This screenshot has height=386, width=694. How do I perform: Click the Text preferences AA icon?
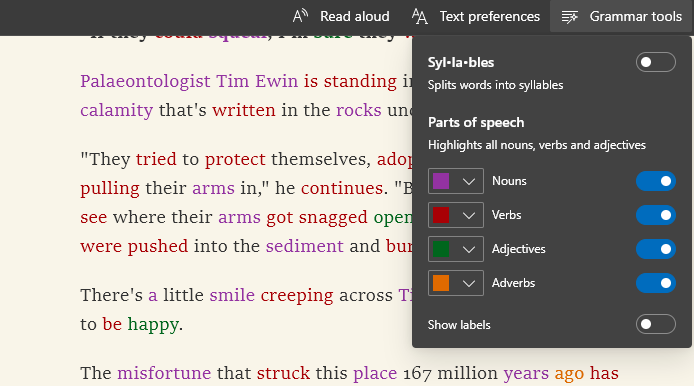coord(420,16)
